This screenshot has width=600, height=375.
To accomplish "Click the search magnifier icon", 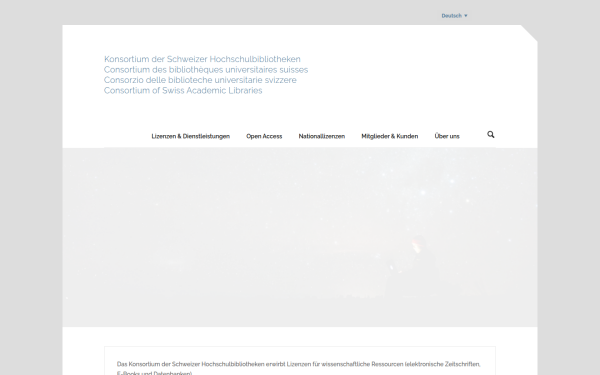I will [491, 134].
